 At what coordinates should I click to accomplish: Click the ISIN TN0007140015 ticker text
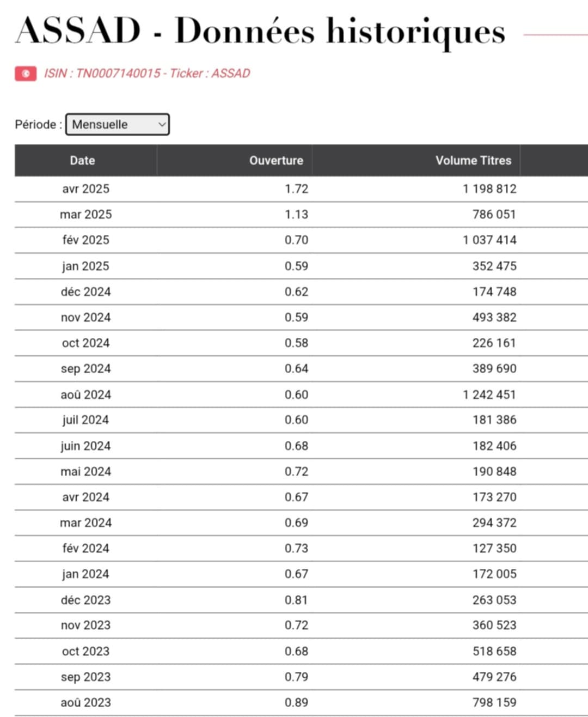coord(147,74)
